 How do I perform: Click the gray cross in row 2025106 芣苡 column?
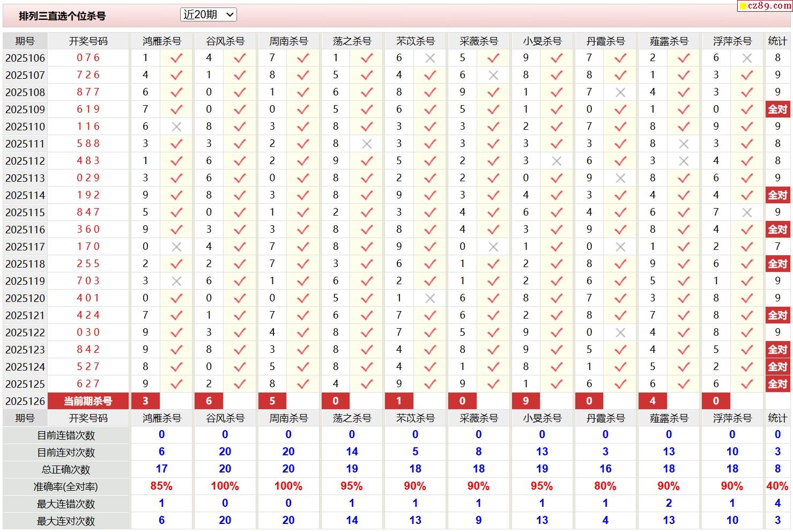tap(430, 58)
